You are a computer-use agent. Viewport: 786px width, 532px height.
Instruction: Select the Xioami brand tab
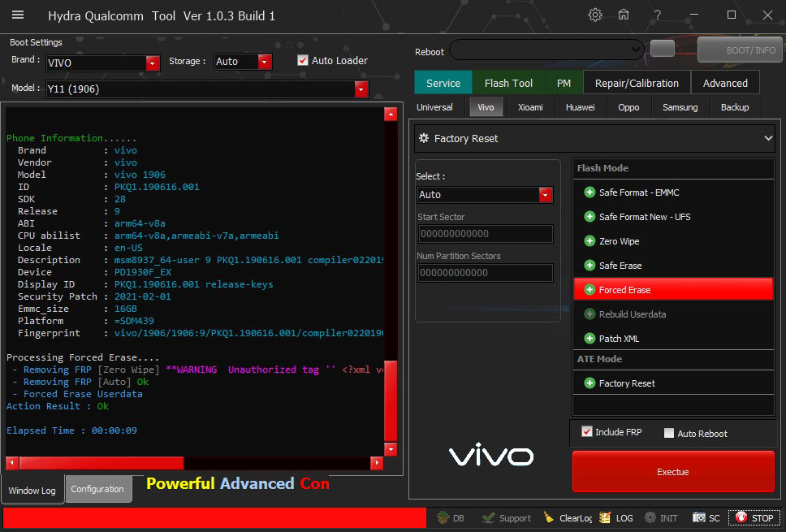pyautogui.click(x=530, y=107)
